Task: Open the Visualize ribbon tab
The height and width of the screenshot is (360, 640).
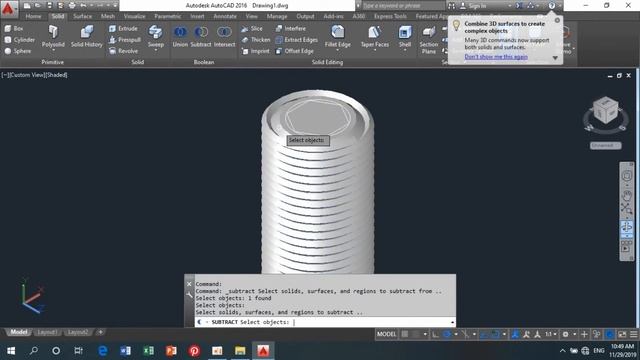Action: 134,16
